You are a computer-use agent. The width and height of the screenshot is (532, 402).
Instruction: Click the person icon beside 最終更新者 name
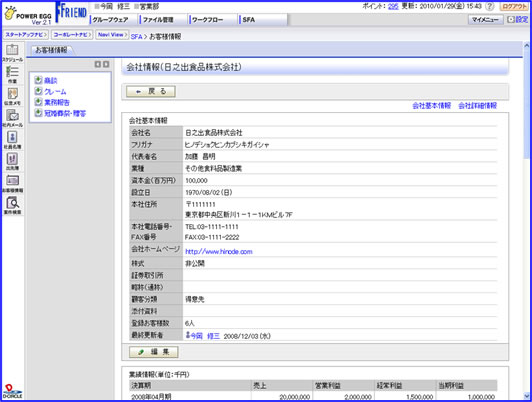[x=188, y=335]
